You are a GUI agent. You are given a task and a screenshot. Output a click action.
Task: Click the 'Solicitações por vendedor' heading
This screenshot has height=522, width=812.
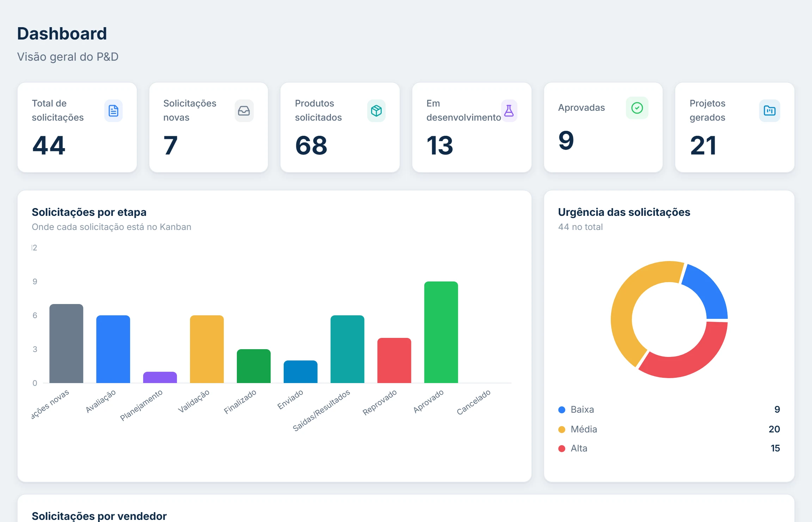99,516
